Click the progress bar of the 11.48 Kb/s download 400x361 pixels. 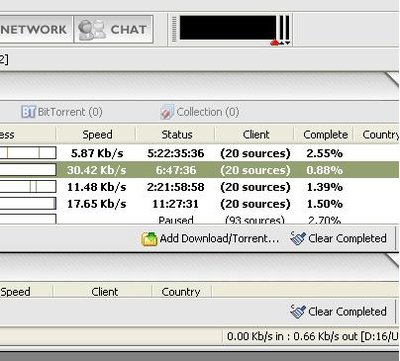pyautogui.click(x=28, y=187)
